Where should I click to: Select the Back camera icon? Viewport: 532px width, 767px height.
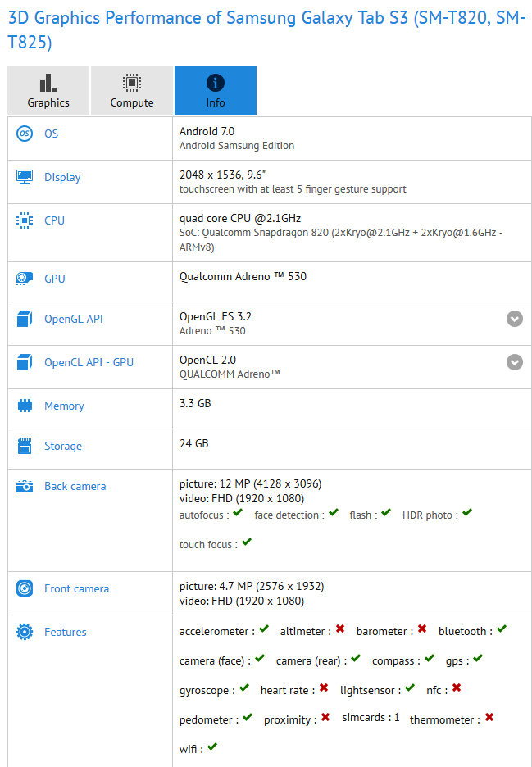25,486
